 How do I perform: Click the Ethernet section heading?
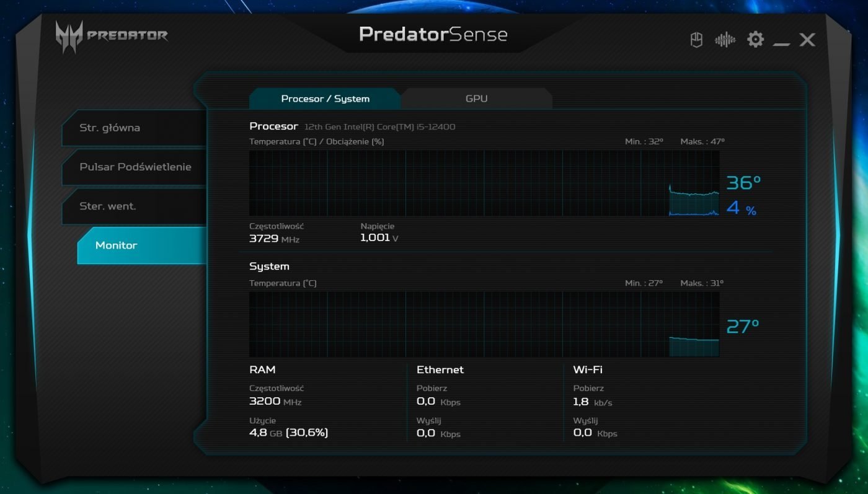coord(440,369)
